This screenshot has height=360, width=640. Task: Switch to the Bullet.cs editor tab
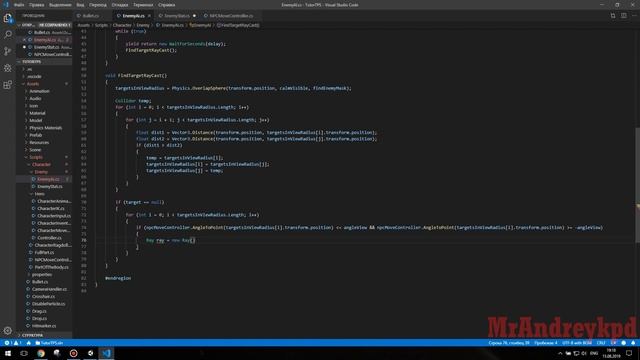coord(91,16)
